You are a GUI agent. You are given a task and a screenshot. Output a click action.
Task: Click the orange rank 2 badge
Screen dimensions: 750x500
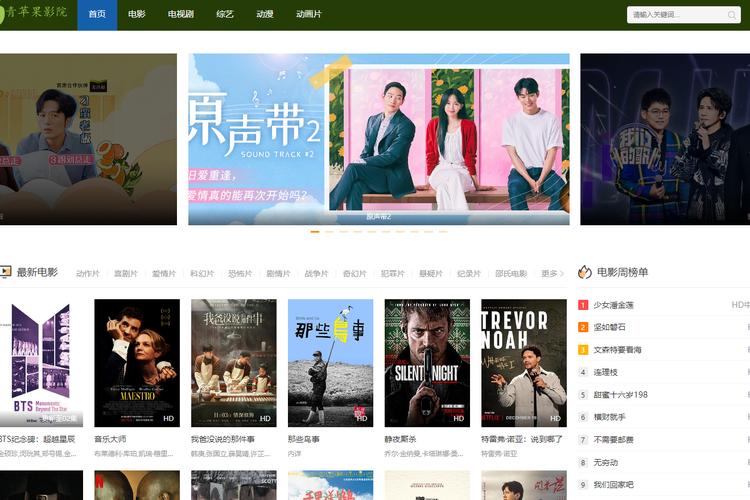click(583, 327)
